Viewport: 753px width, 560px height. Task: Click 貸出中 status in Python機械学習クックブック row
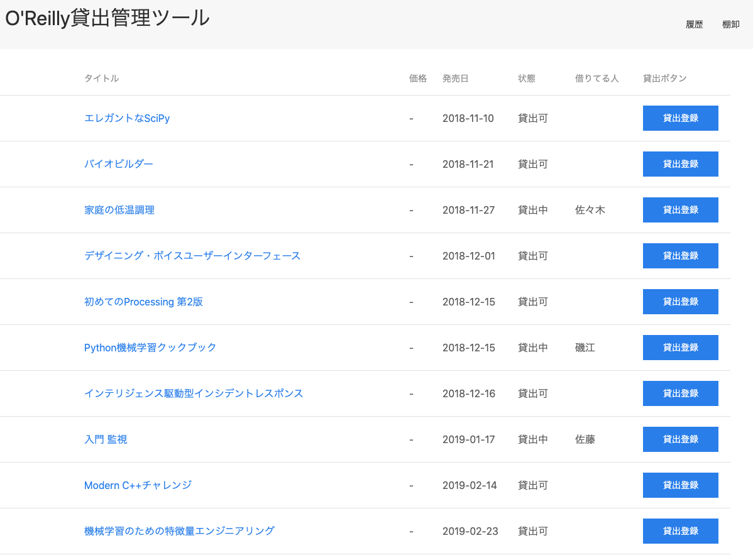coord(532,348)
